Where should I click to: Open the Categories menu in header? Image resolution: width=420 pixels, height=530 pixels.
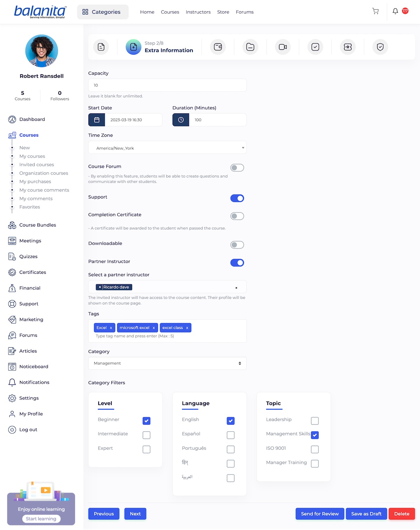point(103,12)
